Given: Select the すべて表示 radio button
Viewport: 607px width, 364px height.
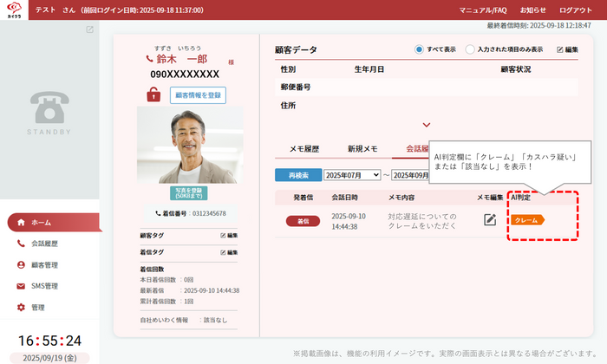Looking at the screenshot, I should click(x=421, y=49).
